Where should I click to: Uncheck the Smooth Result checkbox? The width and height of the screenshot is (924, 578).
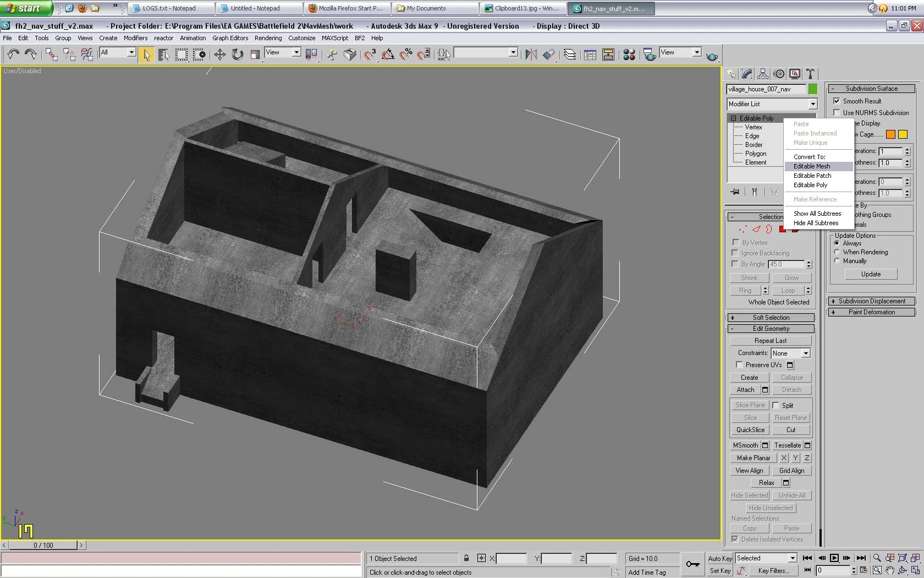pyautogui.click(x=837, y=101)
